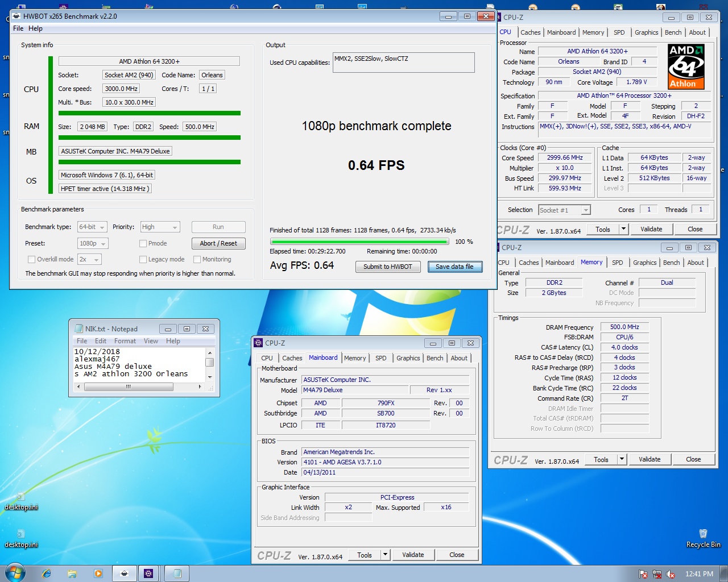Image resolution: width=728 pixels, height=582 pixels.
Task: Click the DRAM Frequency 500.0 MHz value
Action: [x=624, y=327]
